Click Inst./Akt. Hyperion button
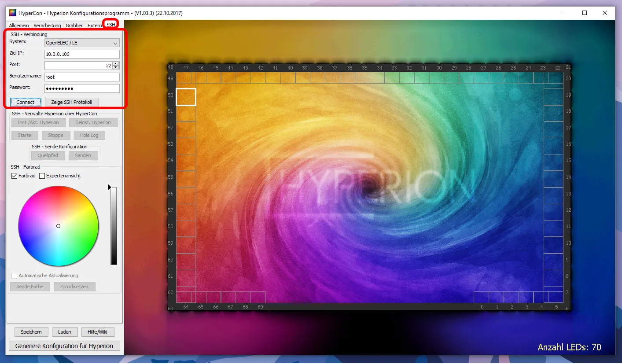 38,122
